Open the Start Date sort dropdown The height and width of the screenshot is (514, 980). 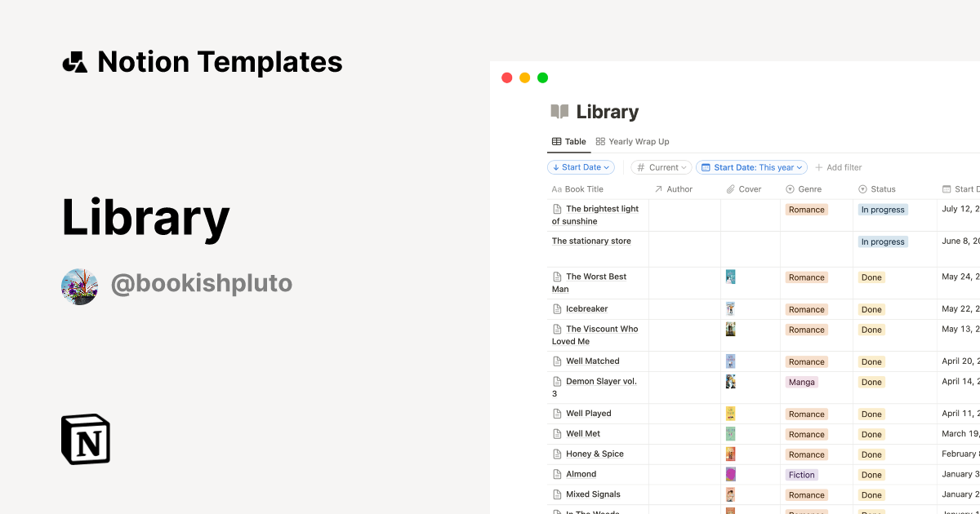tap(581, 166)
